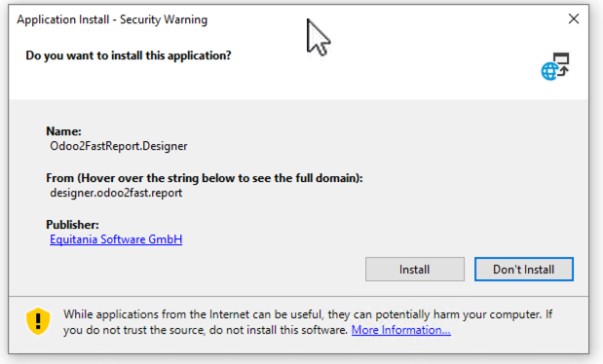Click the Name: label
The width and height of the screenshot is (603, 364).
64,131
